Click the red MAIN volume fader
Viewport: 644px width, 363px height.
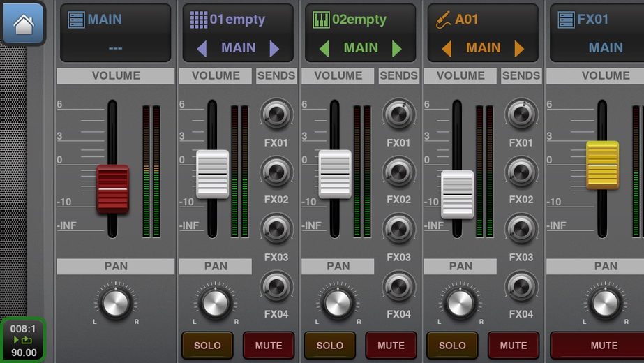pos(112,189)
